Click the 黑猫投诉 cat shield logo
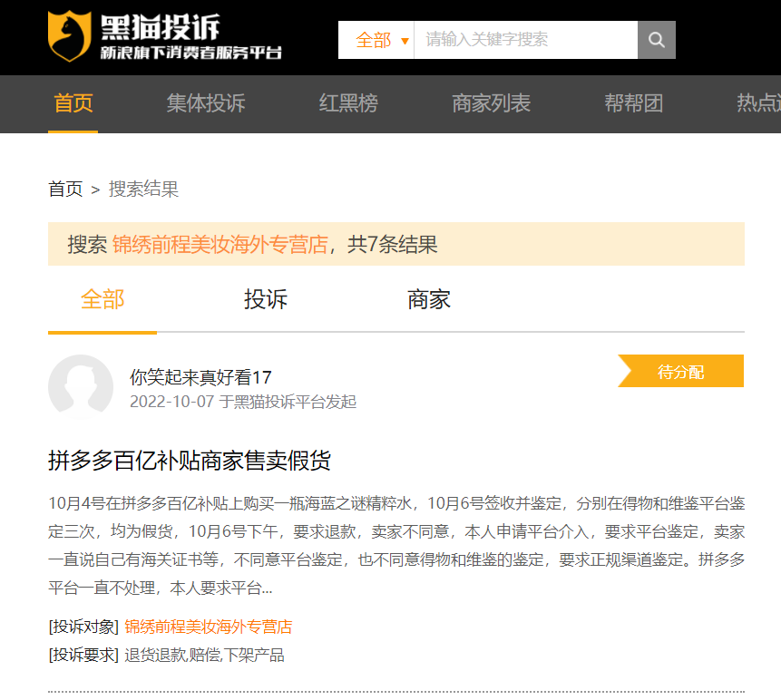 coord(69,36)
